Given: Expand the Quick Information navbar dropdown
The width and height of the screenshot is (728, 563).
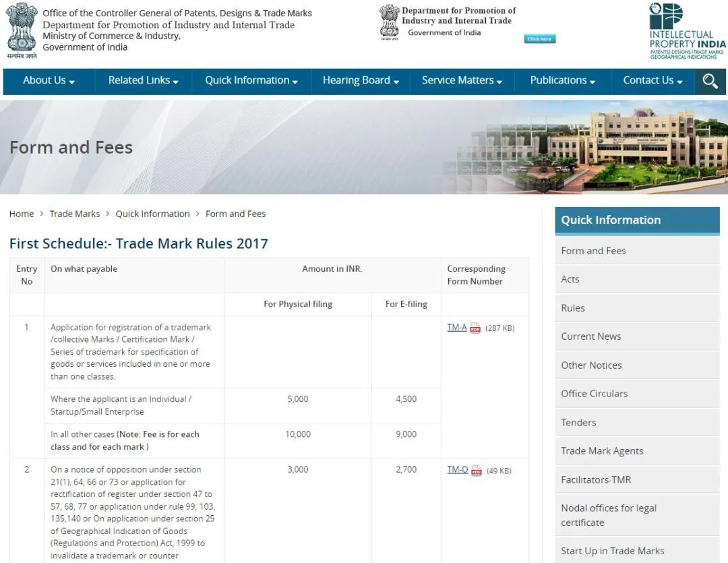Looking at the screenshot, I should click(251, 80).
